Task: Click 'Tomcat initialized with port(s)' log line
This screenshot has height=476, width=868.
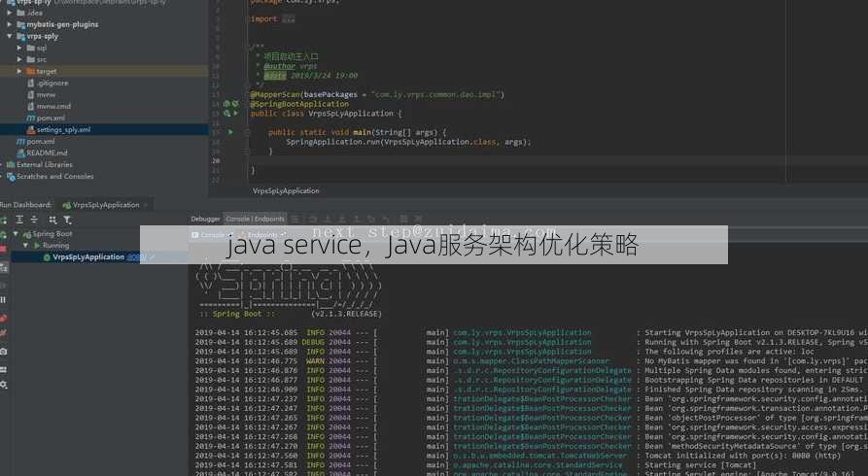Action: pyautogui.click(x=743, y=456)
